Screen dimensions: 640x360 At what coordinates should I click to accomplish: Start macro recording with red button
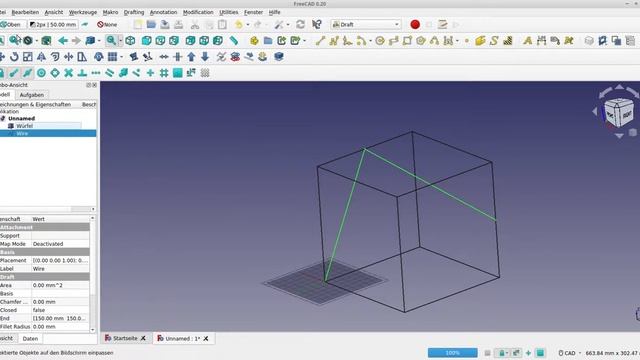[415, 24]
